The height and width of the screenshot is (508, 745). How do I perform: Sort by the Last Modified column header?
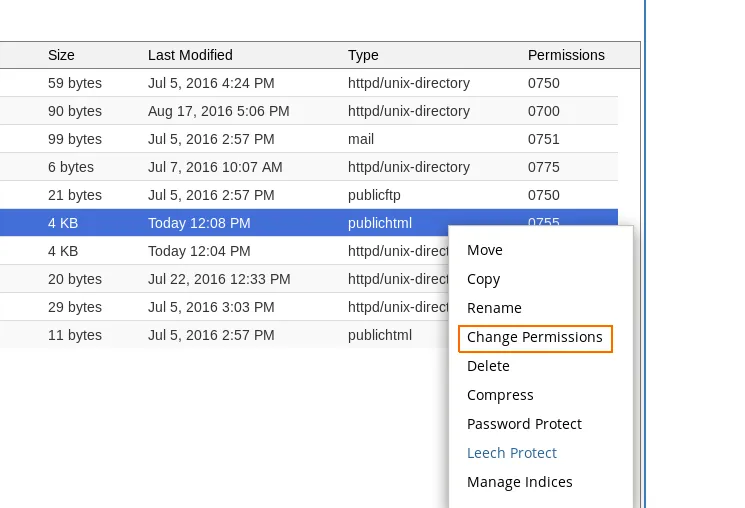pos(190,55)
